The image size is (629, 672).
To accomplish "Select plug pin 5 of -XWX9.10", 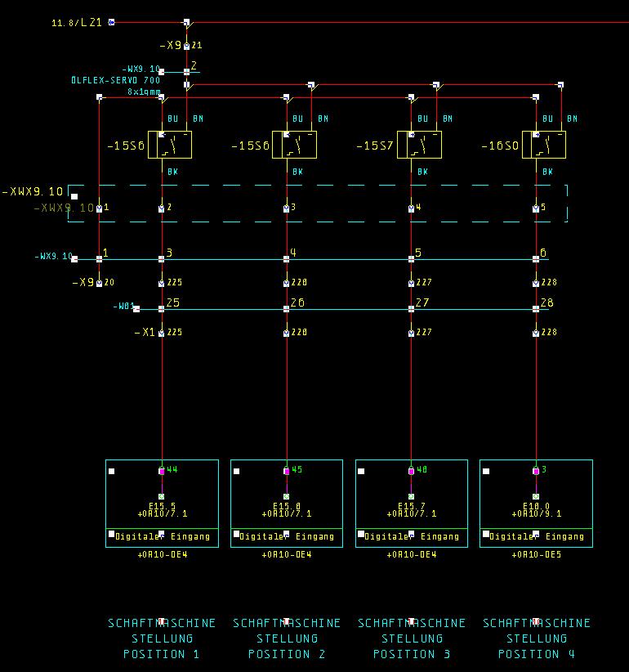I will point(536,208).
